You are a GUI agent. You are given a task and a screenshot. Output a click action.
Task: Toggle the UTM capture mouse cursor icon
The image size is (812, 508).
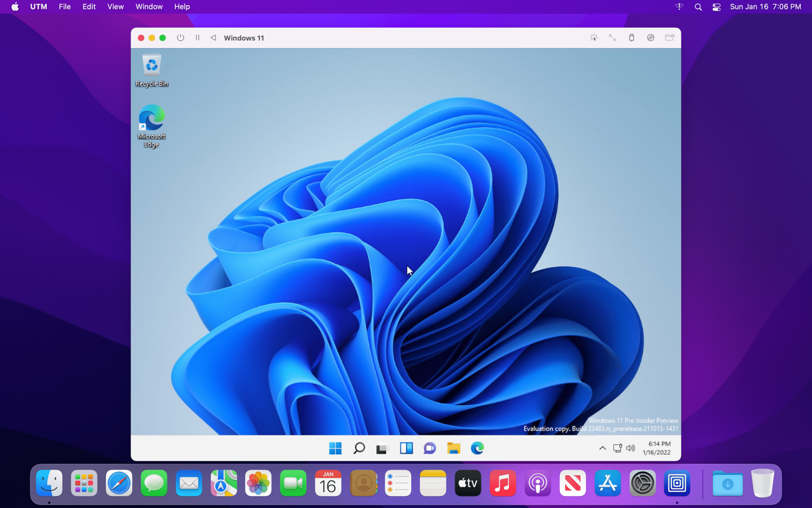coord(594,38)
